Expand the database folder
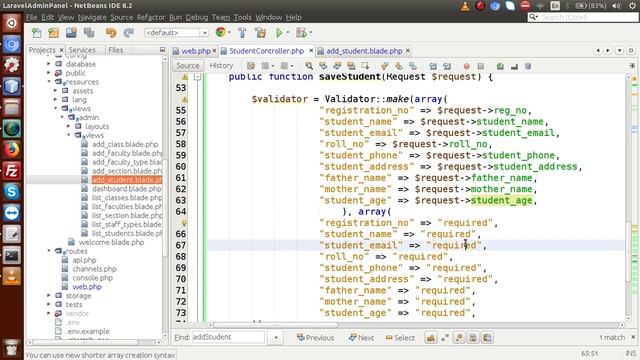This screenshot has height=360, width=640. coord(49,64)
